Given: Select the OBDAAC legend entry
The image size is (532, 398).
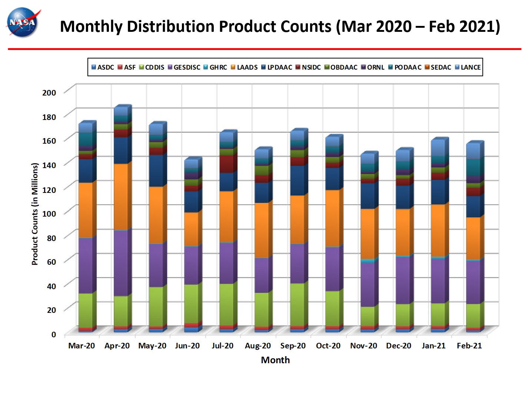Looking at the screenshot, I should pos(341,67).
